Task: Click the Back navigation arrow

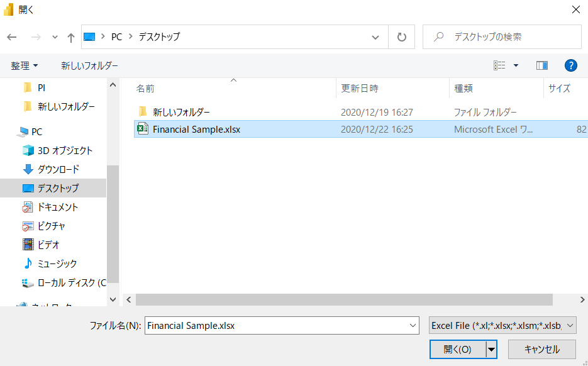Action: (x=12, y=37)
